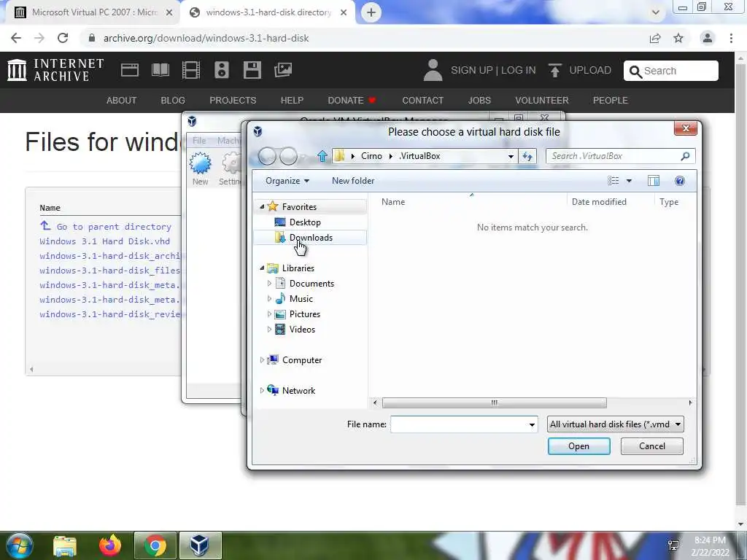Open Windows Explorer from taskbar
The image size is (747, 560).
pos(64,545)
